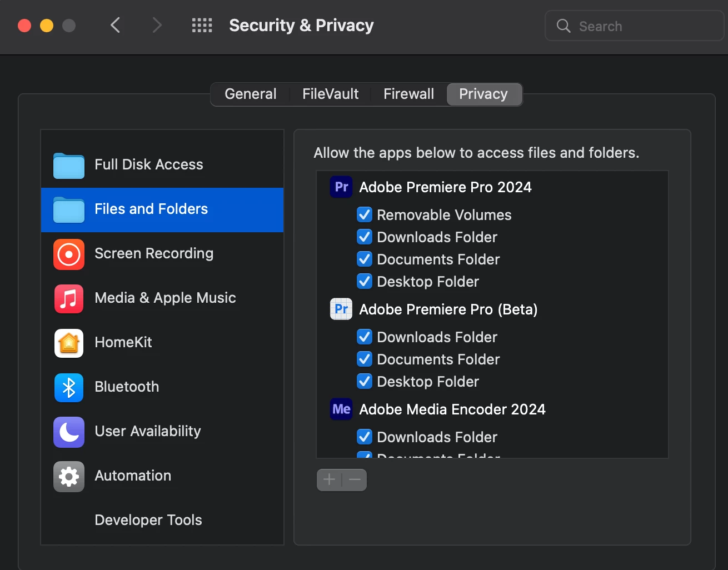Select the User Availability moon icon

click(69, 432)
